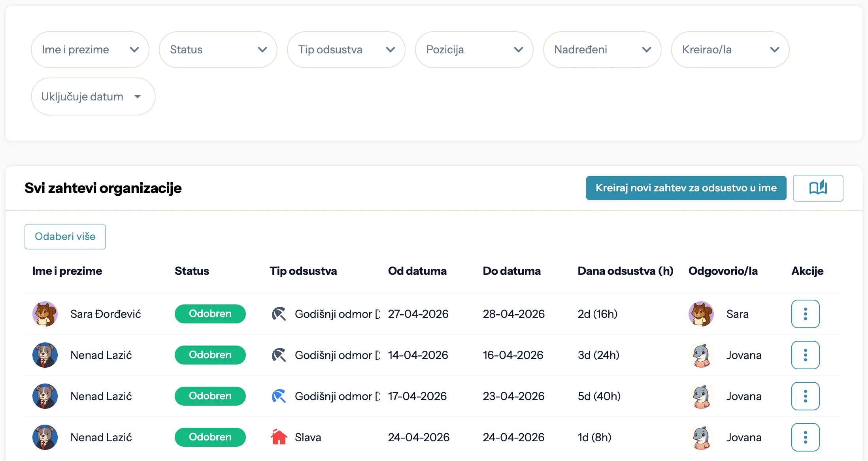Image resolution: width=868 pixels, height=461 pixels.
Task: Open three-dot actions for the Slava request
Action: (805, 437)
